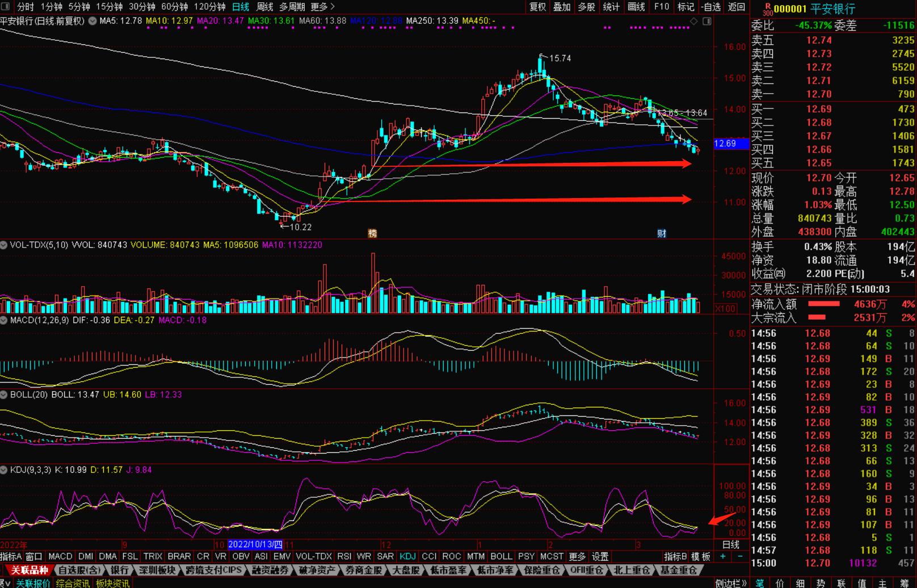Click the 叠加 overlay button
Viewport: 917px width, 588px height.
pos(562,7)
